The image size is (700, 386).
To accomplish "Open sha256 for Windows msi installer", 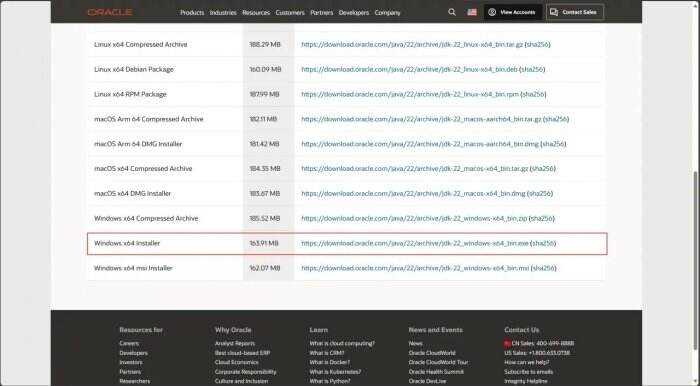I will point(544,268).
